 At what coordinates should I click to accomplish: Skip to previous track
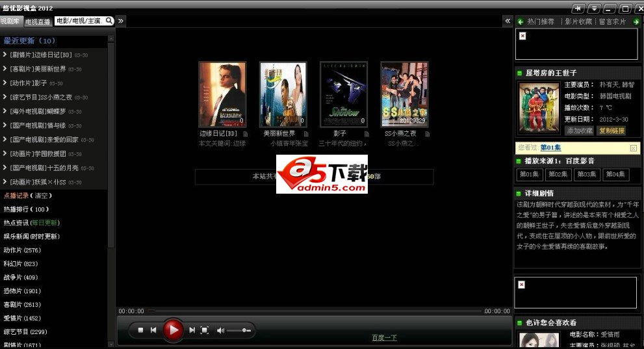pos(153,330)
